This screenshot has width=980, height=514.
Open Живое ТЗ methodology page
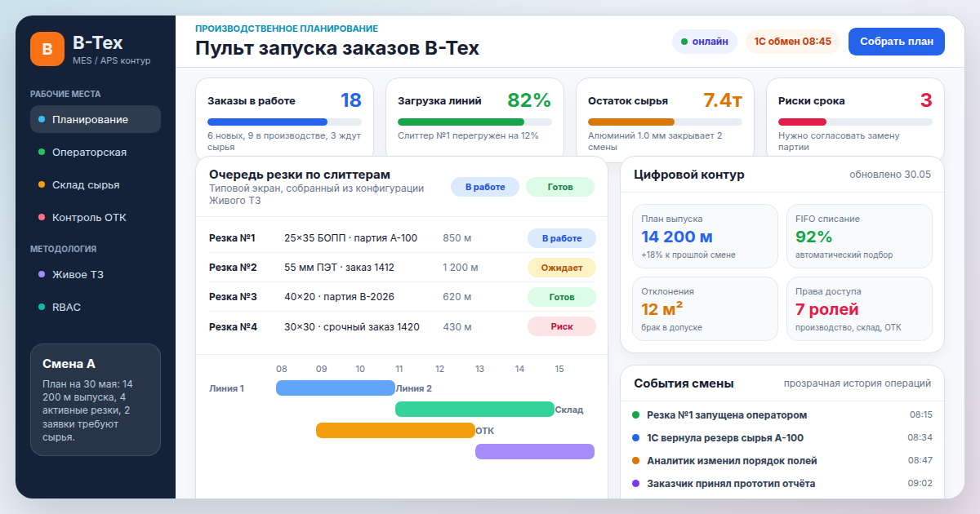pos(96,274)
